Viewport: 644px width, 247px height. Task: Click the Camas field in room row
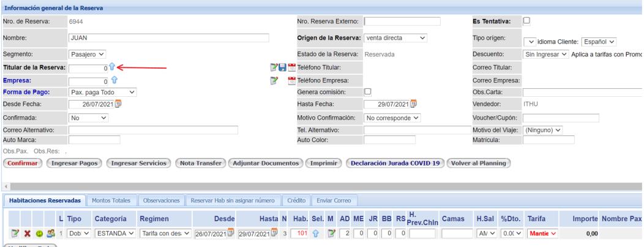(x=457, y=234)
